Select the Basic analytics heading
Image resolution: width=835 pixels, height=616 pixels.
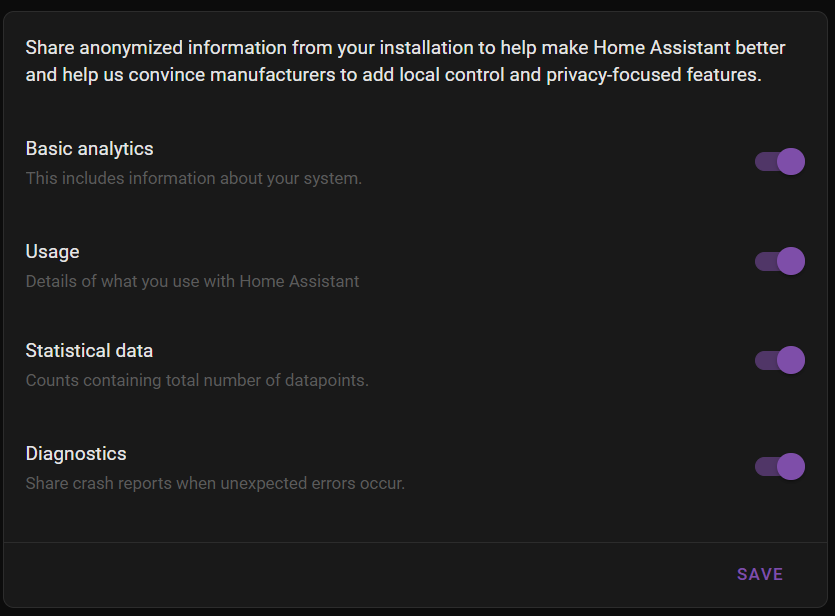(89, 149)
